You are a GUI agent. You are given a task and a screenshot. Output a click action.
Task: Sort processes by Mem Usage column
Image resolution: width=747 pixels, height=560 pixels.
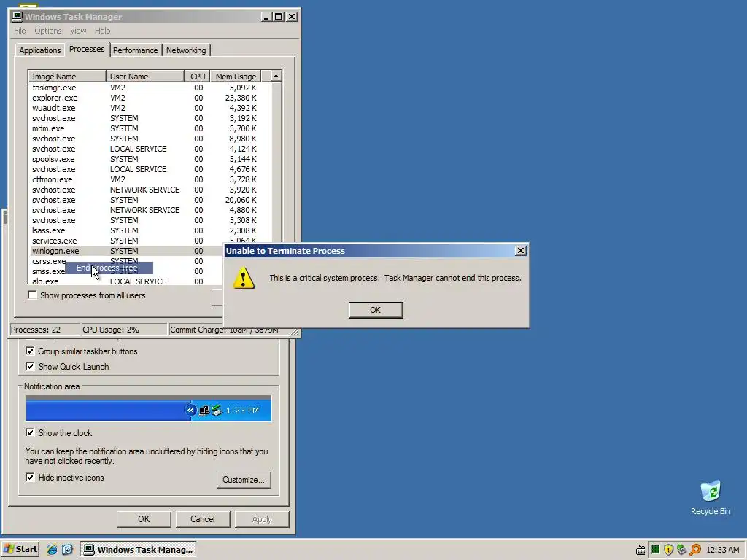[x=236, y=76]
